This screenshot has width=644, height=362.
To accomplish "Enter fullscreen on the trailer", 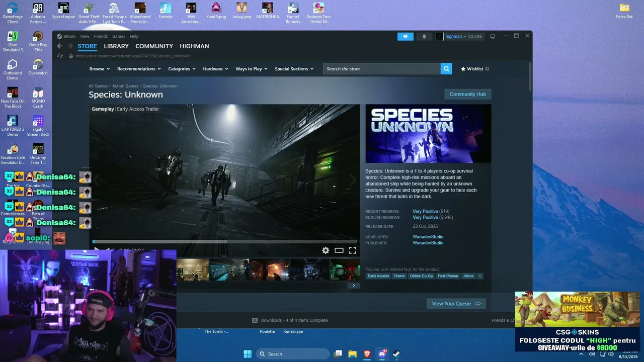I will [x=353, y=250].
